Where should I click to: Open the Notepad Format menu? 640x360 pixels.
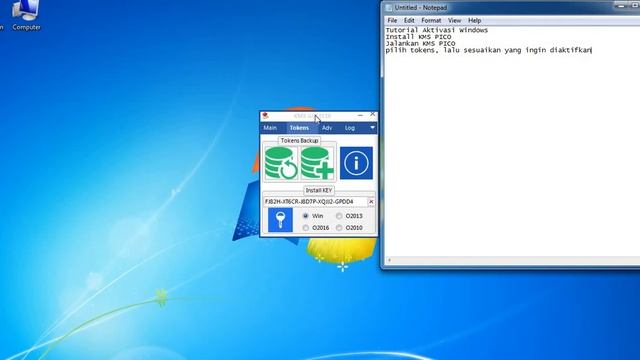[x=431, y=20]
